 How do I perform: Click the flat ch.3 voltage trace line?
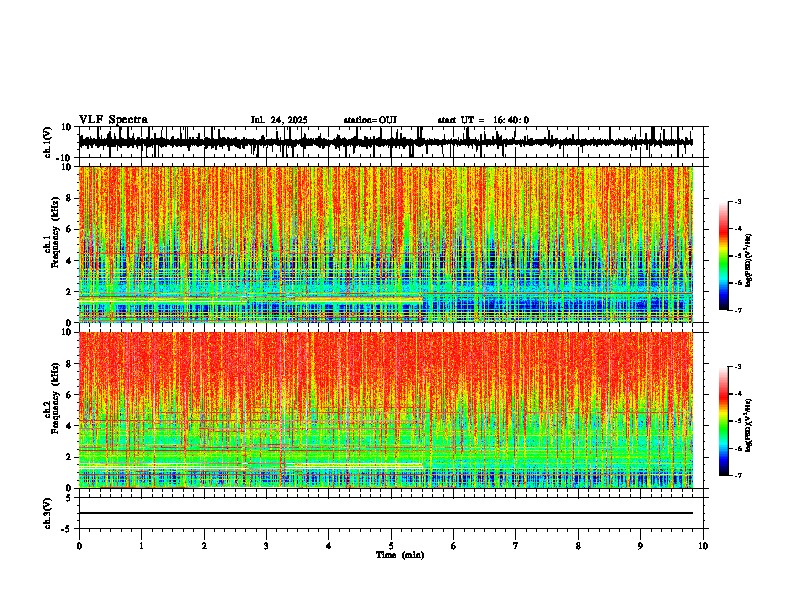click(385, 513)
